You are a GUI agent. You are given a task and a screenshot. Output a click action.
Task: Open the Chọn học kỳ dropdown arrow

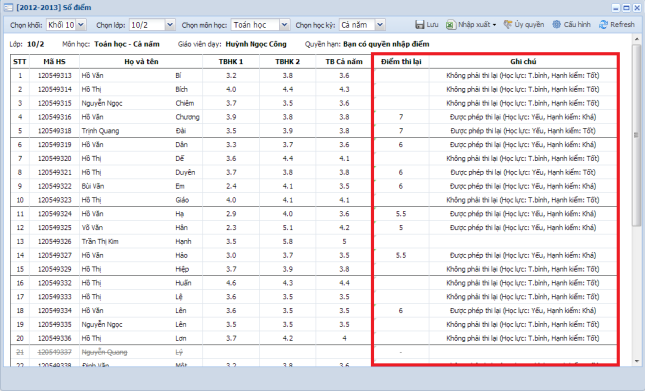pyautogui.click(x=380, y=25)
